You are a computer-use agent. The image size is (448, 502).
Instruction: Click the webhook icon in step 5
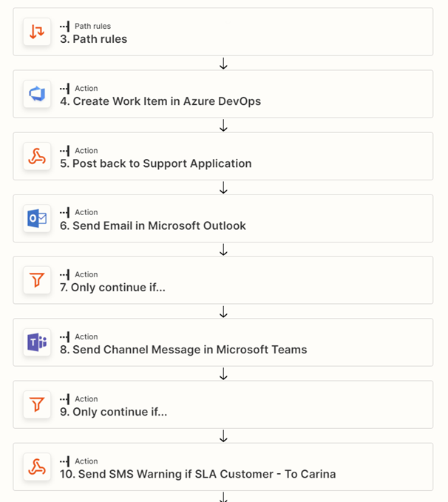coord(37,156)
